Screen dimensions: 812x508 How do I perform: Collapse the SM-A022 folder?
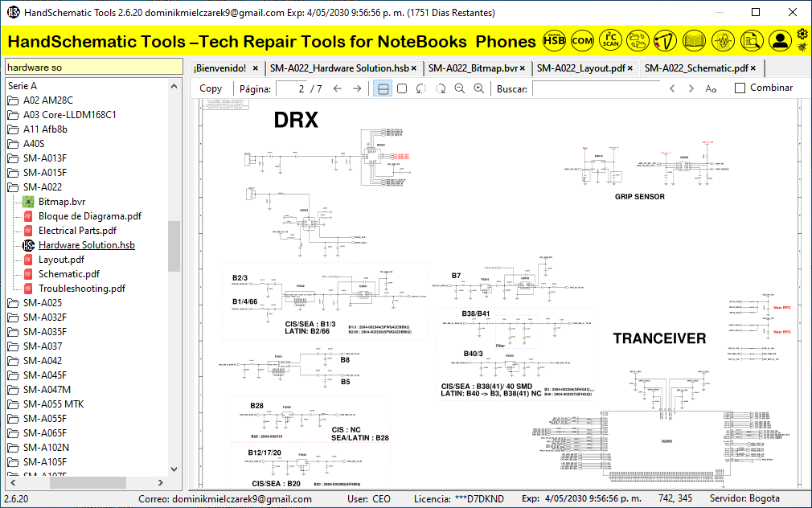42,187
